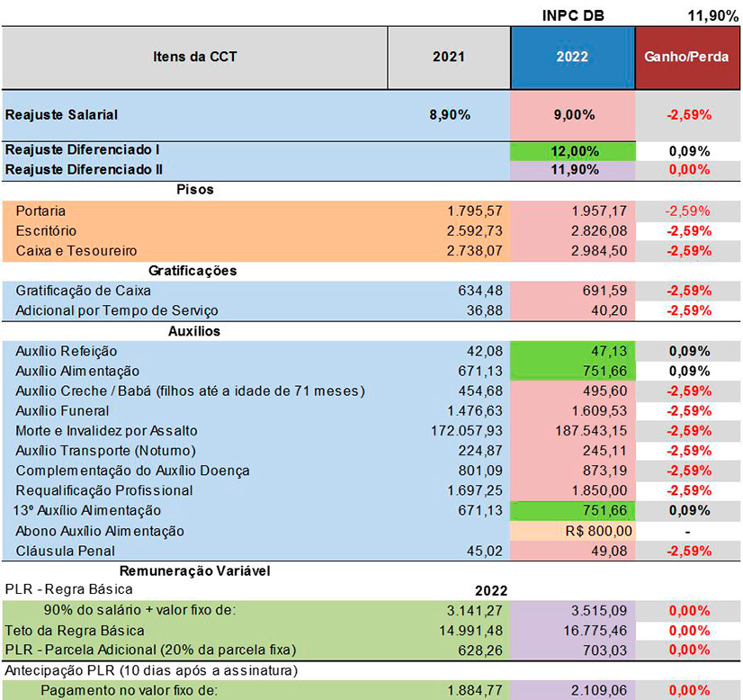Click '90% do salário + valor fixo de:'
This screenshot has height=700, width=743.
139,610
